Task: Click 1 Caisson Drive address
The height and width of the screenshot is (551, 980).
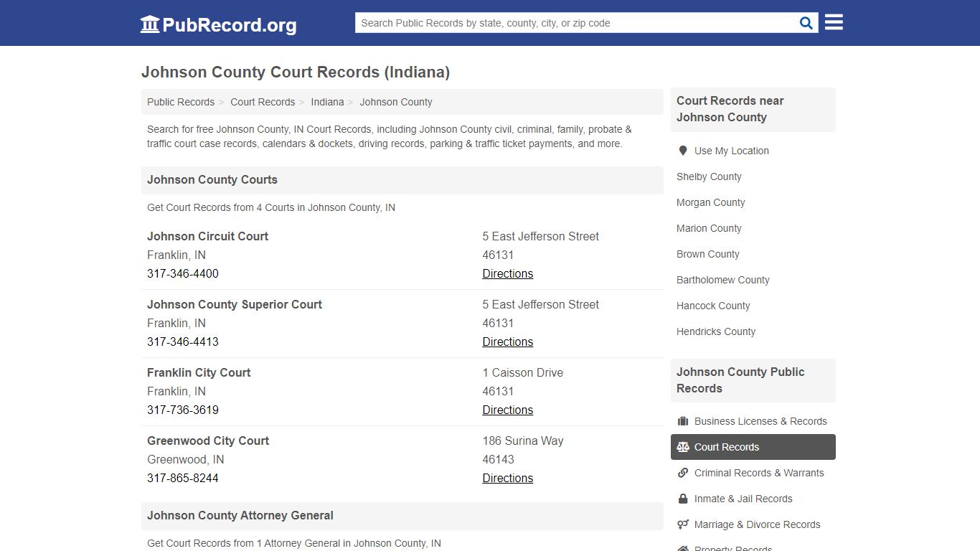Action: tap(523, 372)
